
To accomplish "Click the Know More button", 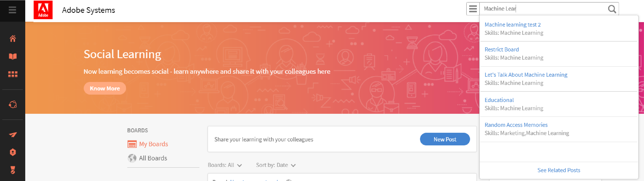I will 105,88.
